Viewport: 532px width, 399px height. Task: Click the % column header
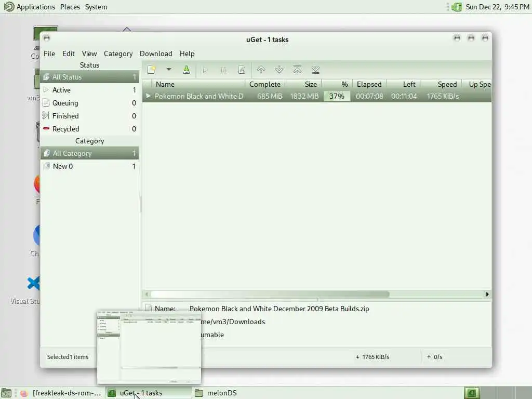(337, 84)
